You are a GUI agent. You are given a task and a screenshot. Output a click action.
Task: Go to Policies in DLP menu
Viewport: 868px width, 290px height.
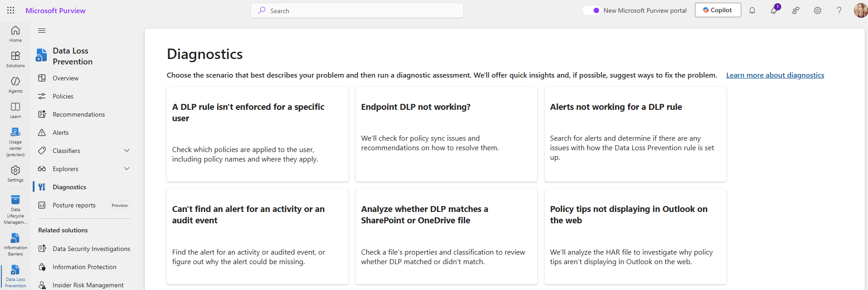63,96
